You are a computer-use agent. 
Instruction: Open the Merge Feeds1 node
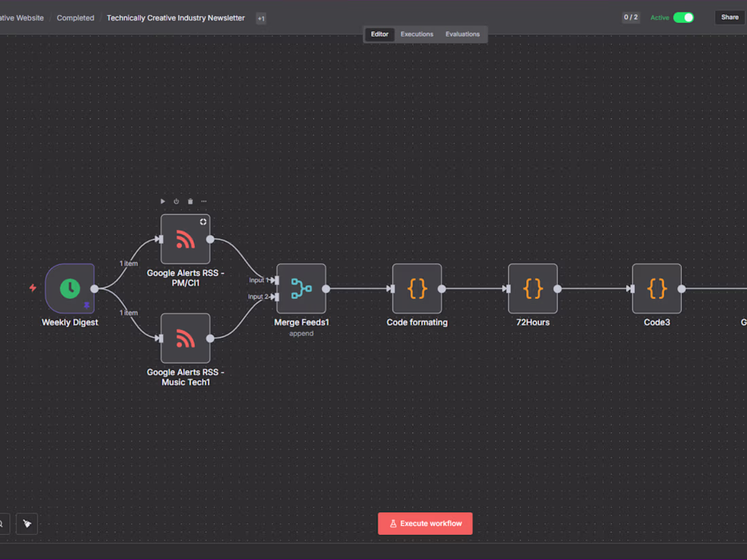click(301, 288)
